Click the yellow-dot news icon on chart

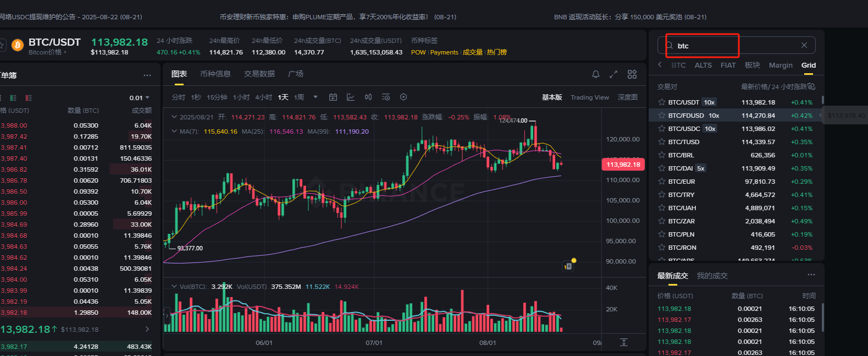pos(569,265)
